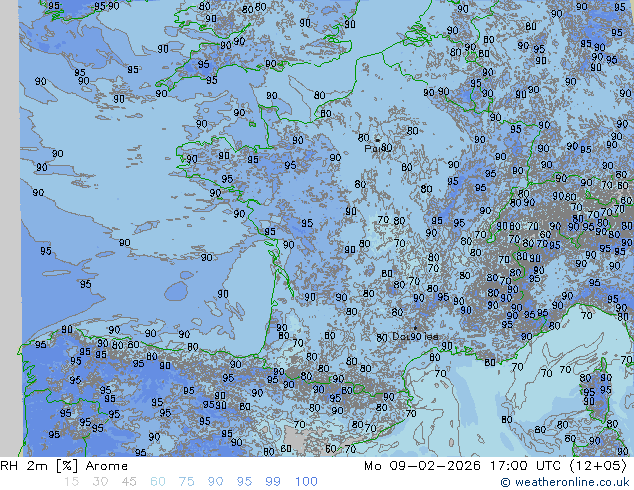Click the '17:00 UTC' time label
The height and width of the screenshot is (490, 634).
click(525, 466)
